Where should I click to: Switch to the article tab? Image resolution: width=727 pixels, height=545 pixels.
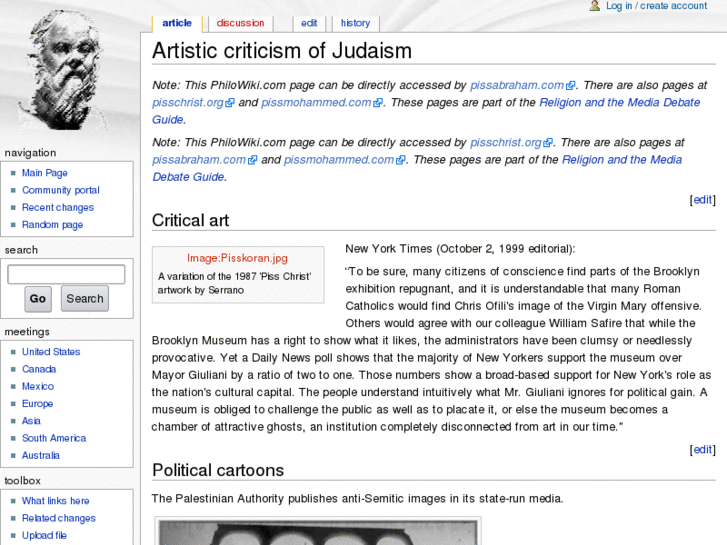[177, 23]
